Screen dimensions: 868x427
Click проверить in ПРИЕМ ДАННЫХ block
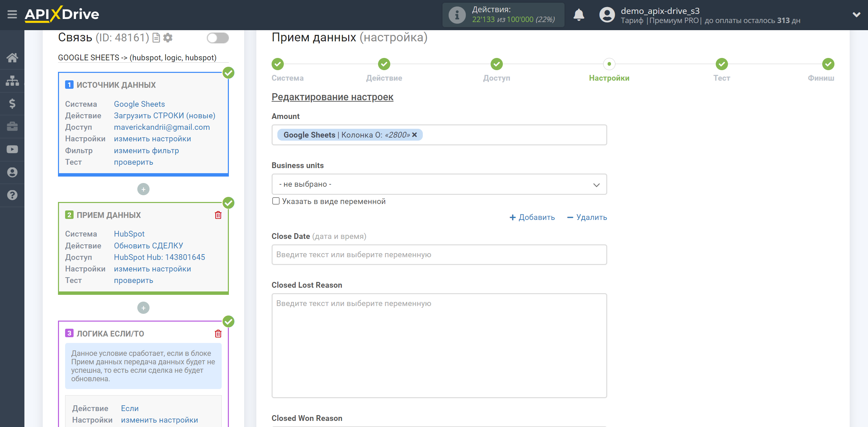(x=133, y=280)
